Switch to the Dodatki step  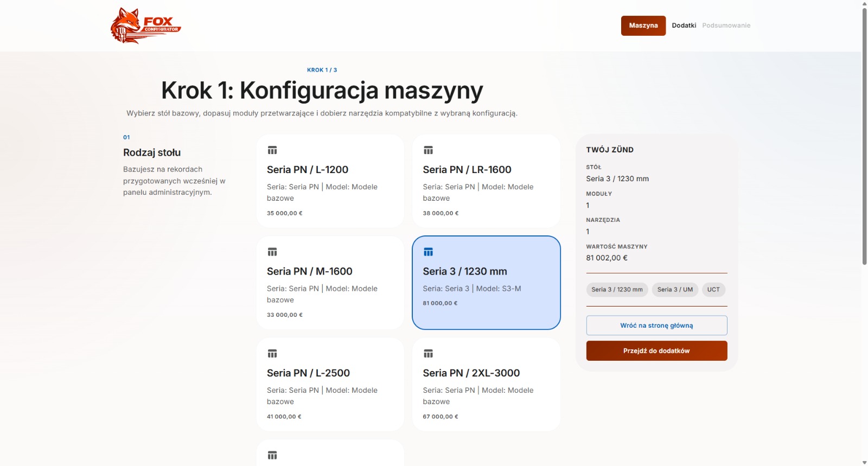coord(684,25)
